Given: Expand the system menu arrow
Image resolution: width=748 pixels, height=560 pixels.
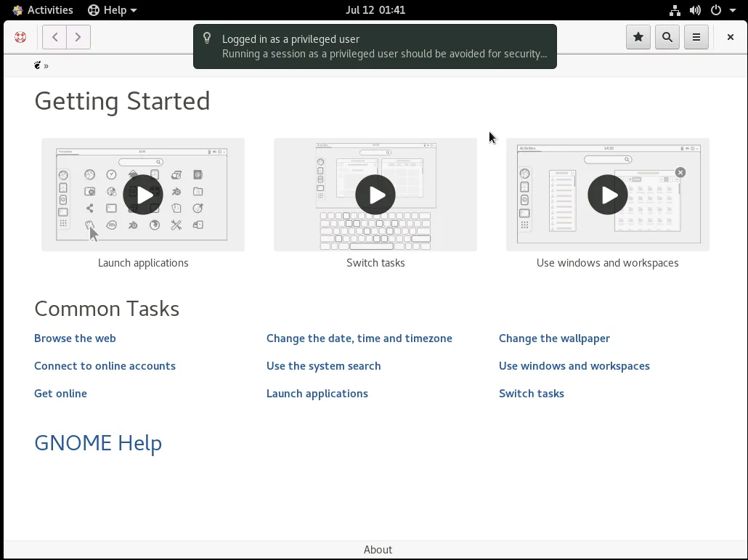Looking at the screenshot, I should pyautogui.click(x=732, y=10).
